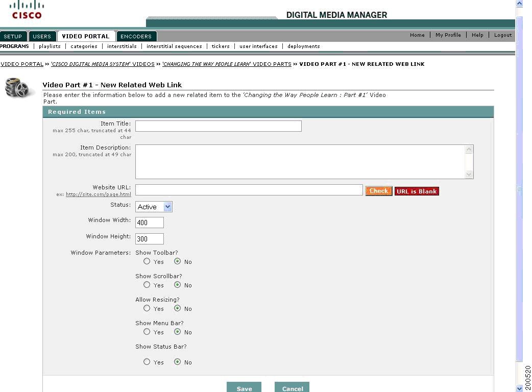The height and width of the screenshot is (392, 532).
Task: Click the Cisco logo
Action: tap(26, 9)
